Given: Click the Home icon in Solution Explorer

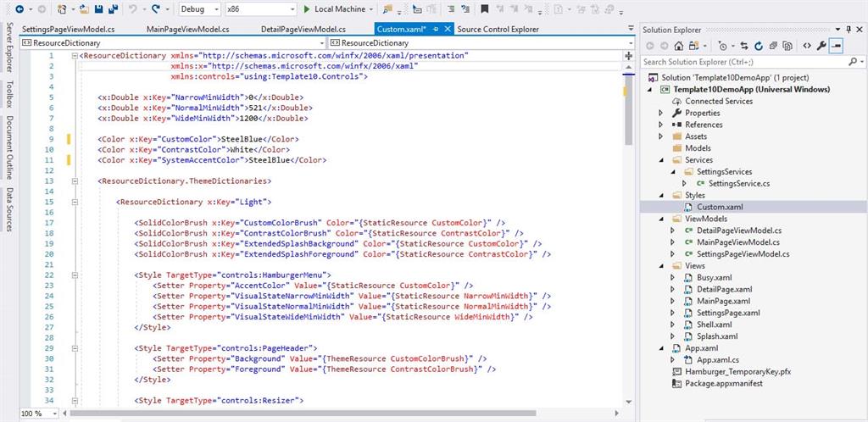Looking at the screenshot, I should 678,46.
